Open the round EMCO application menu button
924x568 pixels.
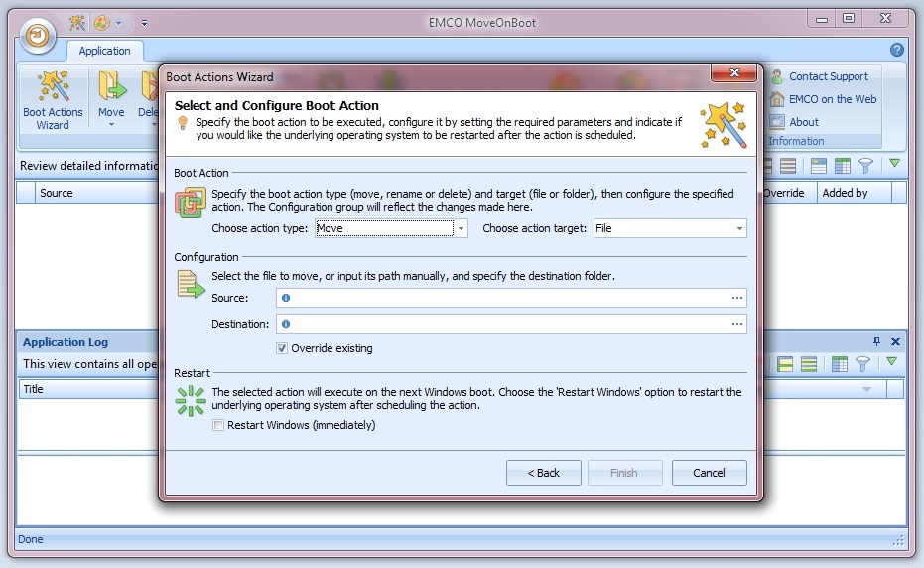pyautogui.click(x=38, y=36)
